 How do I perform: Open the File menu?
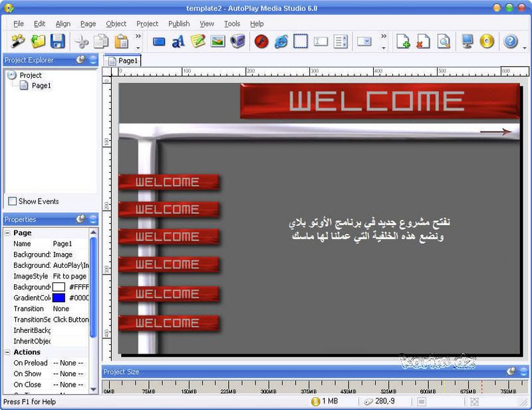[19, 24]
